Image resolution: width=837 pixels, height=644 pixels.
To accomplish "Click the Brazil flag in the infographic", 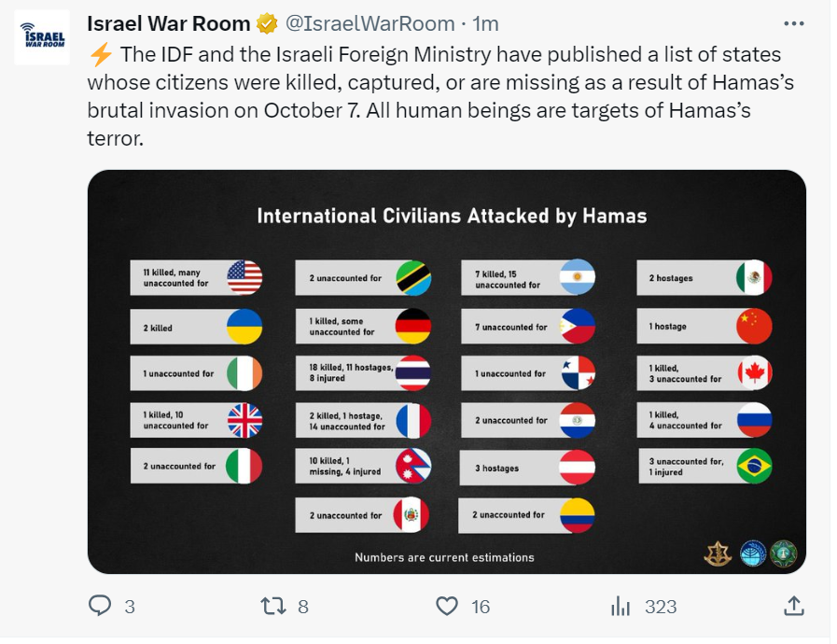I will 754,466.
